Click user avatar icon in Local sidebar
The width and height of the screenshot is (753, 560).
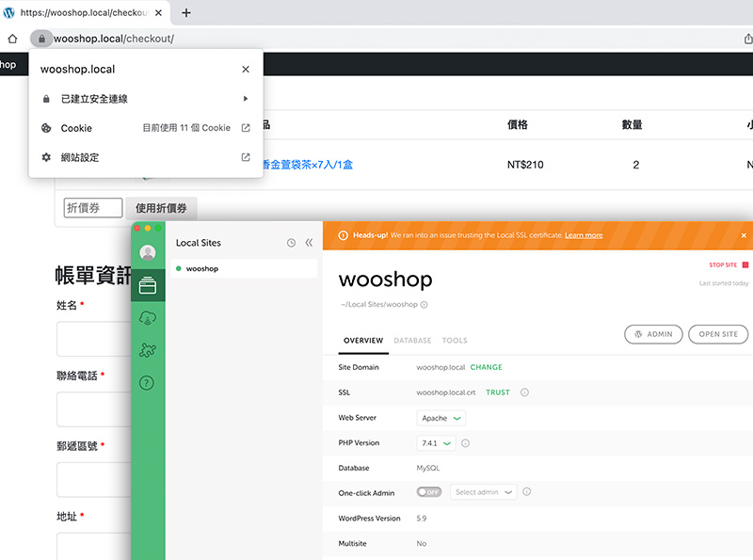pos(148,252)
